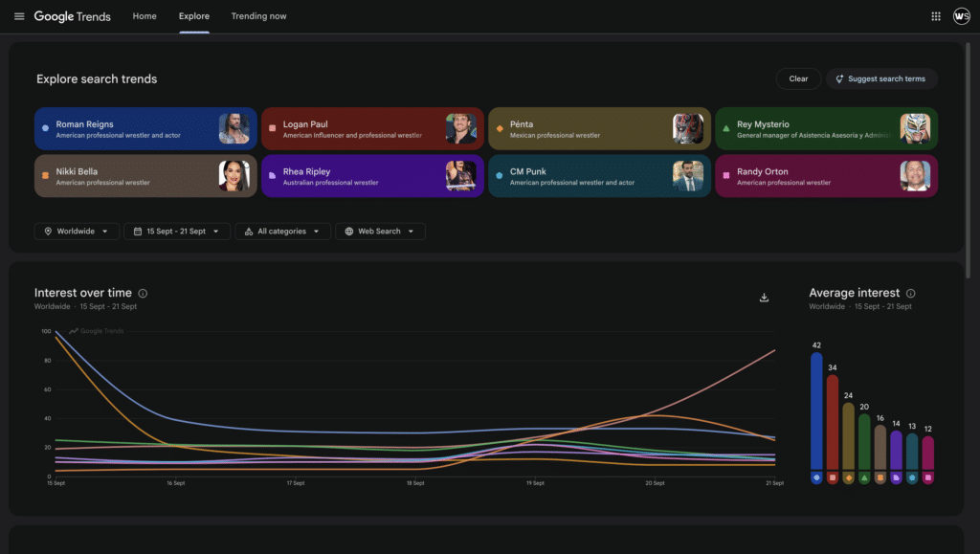Click the 19 Sept axis label
This screenshot has height=554, width=980.
[535, 483]
